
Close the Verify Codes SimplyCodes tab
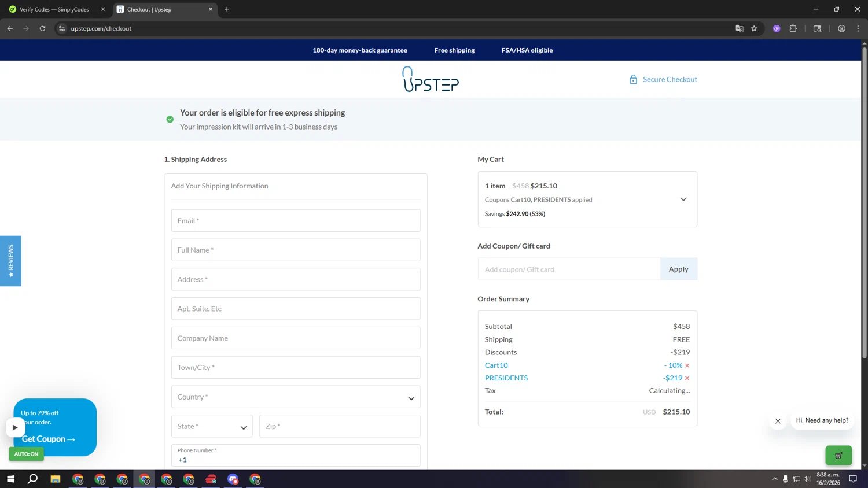pos(103,9)
